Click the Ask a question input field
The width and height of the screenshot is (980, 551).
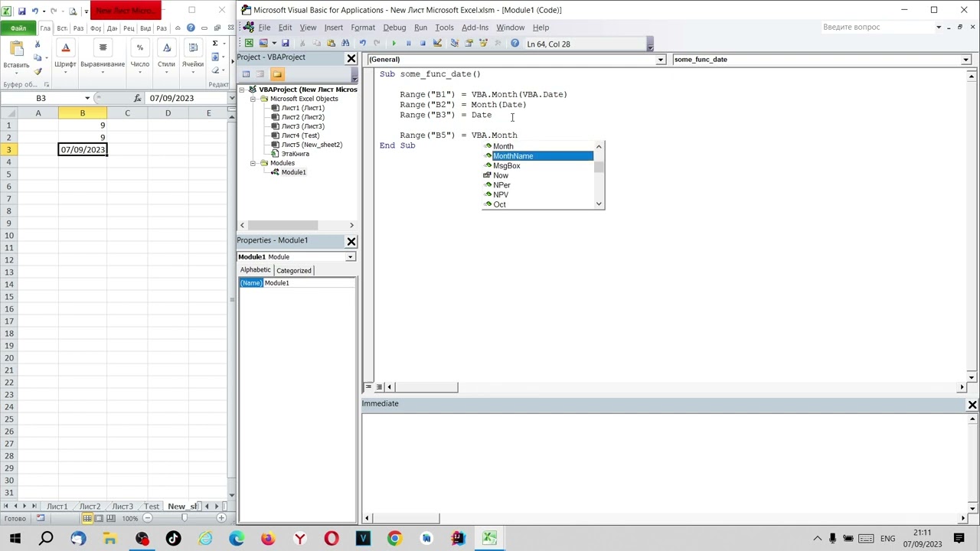click(x=877, y=28)
